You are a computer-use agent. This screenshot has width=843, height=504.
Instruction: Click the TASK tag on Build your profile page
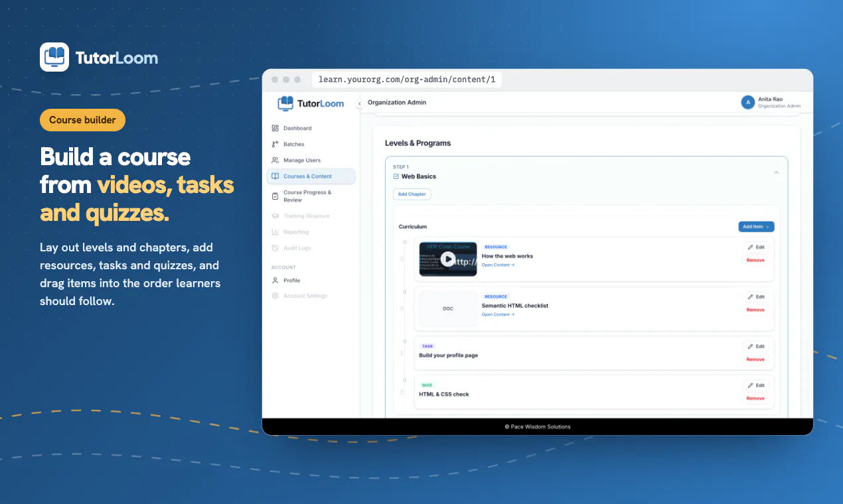pyautogui.click(x=427, y=346)
